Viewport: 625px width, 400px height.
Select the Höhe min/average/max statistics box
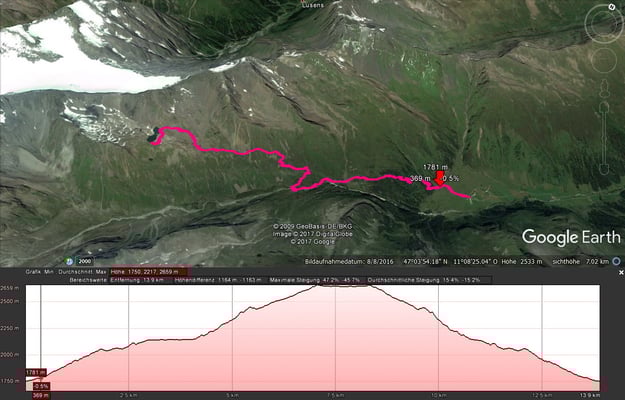pos(149,272)
